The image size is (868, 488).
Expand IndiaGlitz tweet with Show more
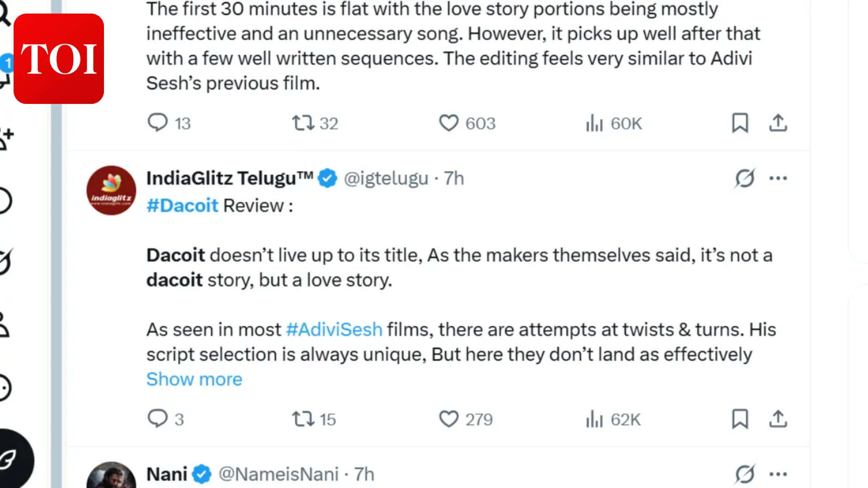coord(194,379)
